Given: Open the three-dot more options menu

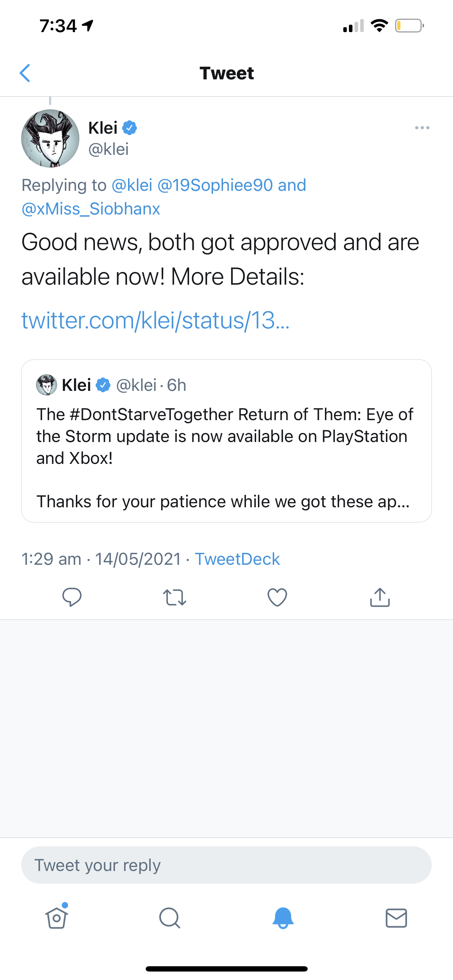Looking at the screenshot, I should (x=422, y=128).
